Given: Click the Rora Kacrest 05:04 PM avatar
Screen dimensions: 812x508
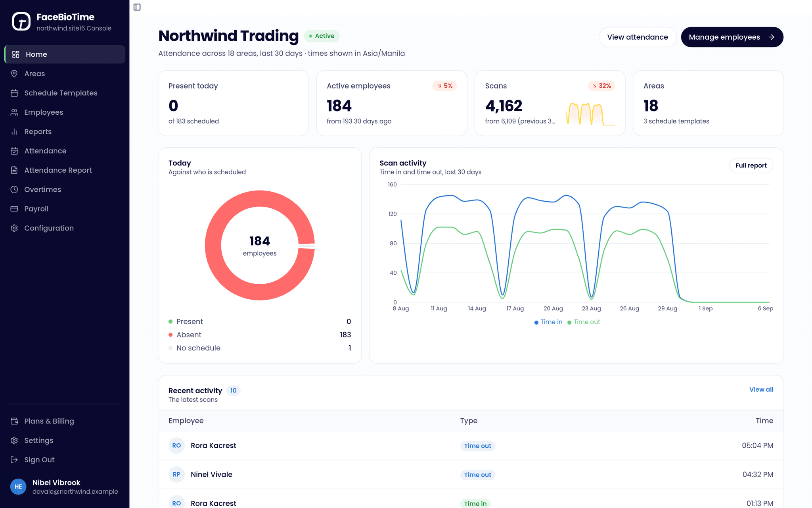Looking at the screenshot, I should point(176,445).
